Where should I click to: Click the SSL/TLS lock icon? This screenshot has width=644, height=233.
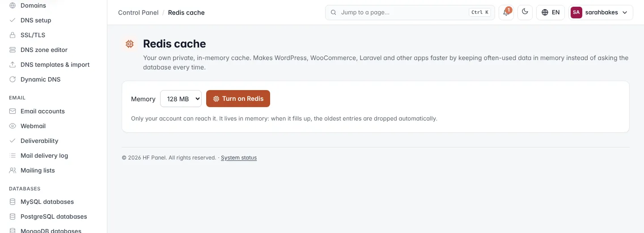pyautogui.click(x=13, y=35)
